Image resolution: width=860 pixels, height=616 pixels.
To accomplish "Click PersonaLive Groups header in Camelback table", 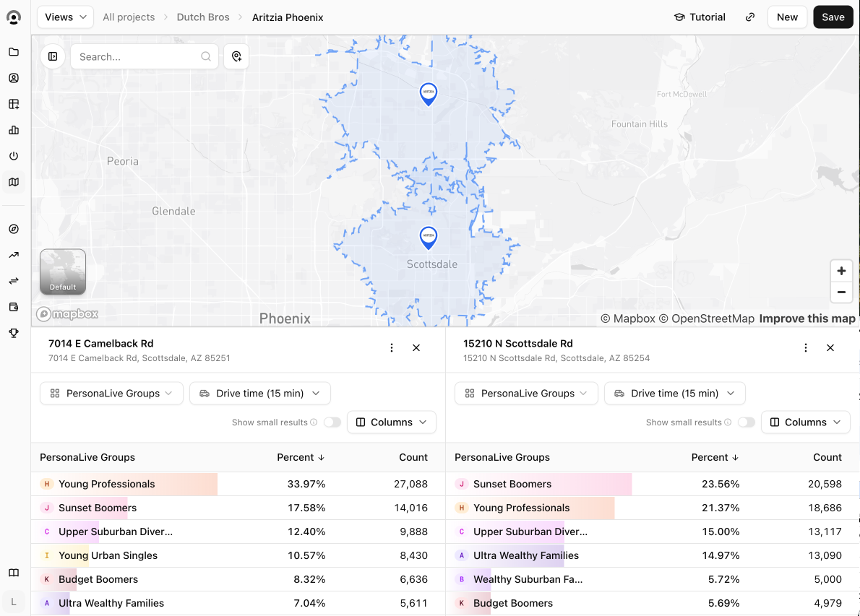I will tap(87, 457).
